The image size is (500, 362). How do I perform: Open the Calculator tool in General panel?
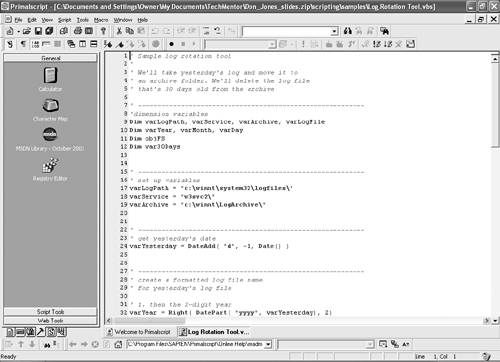[50, 79]
